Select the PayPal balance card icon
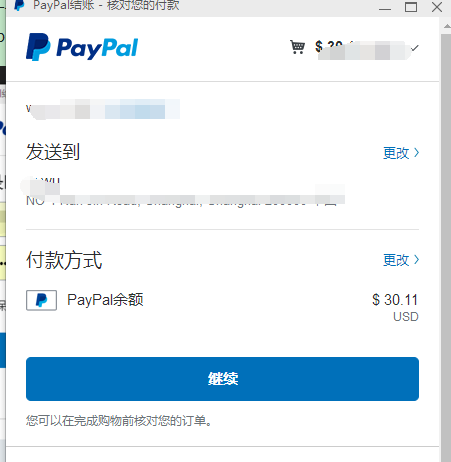451x462 pixels. click(41, 300)
